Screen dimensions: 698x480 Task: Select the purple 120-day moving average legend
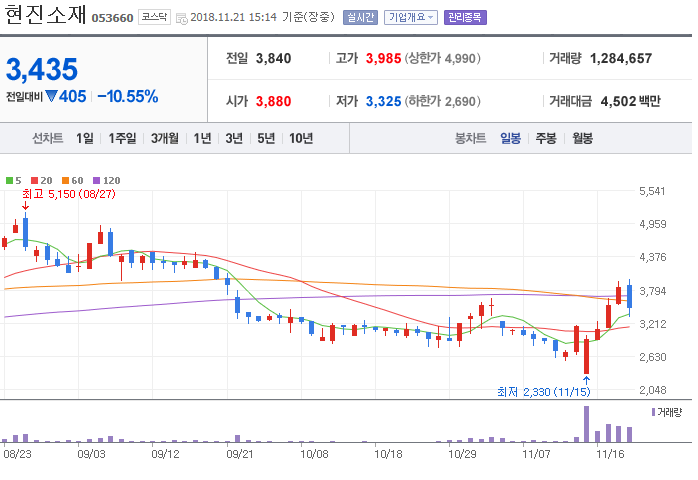coord(106,180)
